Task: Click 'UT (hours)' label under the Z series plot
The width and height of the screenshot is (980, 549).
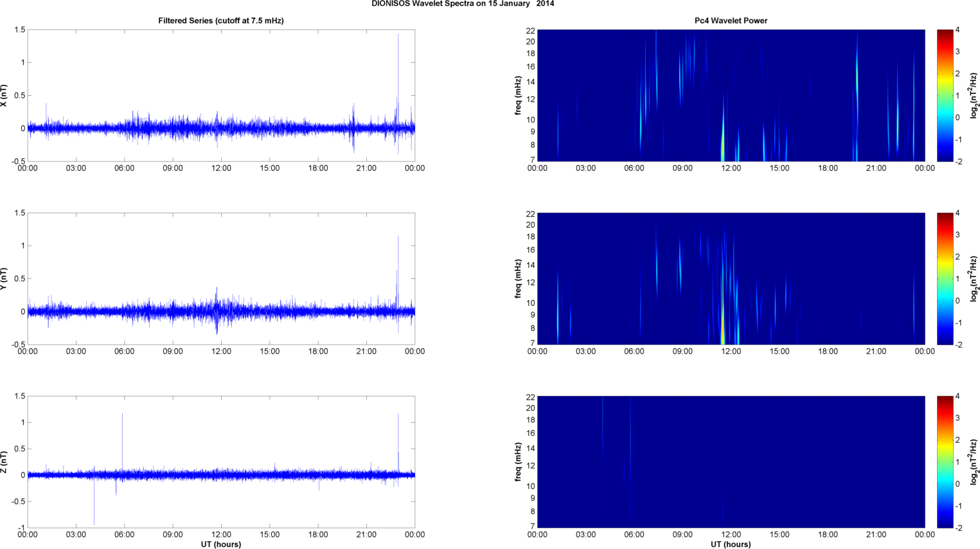Action: pyautogui.click(x=221, y=544)
